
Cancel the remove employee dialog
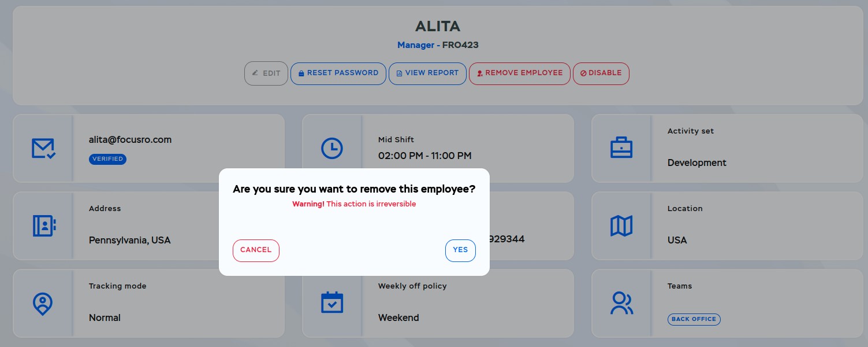[256, 250]
